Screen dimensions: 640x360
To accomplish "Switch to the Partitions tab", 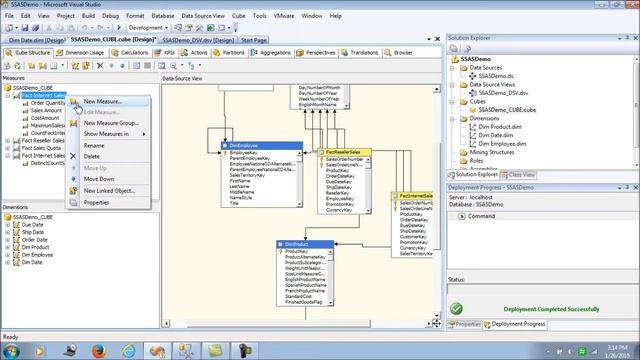I will (x=229, y=53).
